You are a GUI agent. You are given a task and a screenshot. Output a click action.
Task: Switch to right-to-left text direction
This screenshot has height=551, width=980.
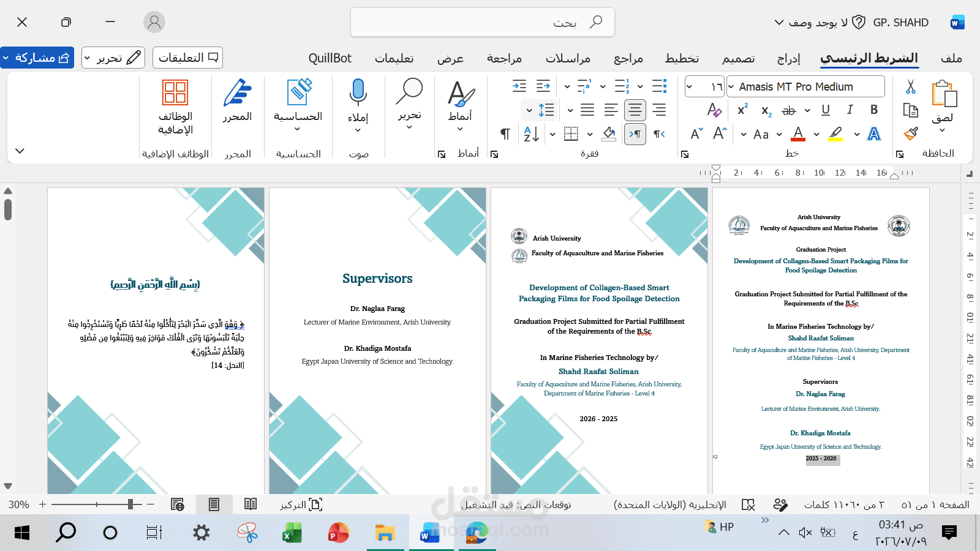659,133
